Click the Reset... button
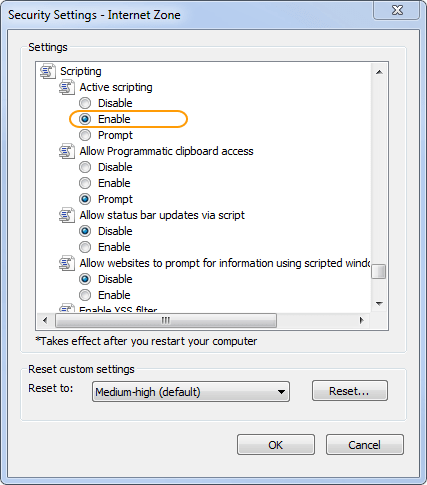Image resolution: width=427 pixels, height=485 pixels. tap(350, 391)
